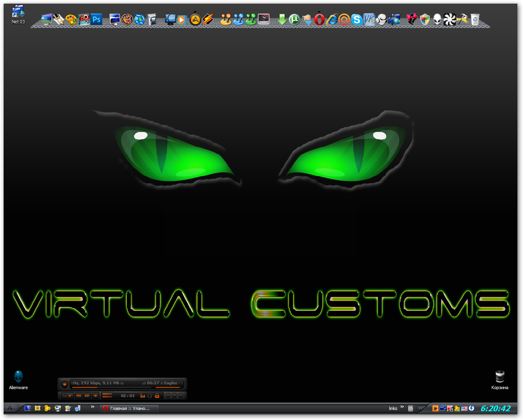The width and height of the screenshot is (523, 420).
Task: Launch the Opera browser icon
Action: (x=320, y=19)
